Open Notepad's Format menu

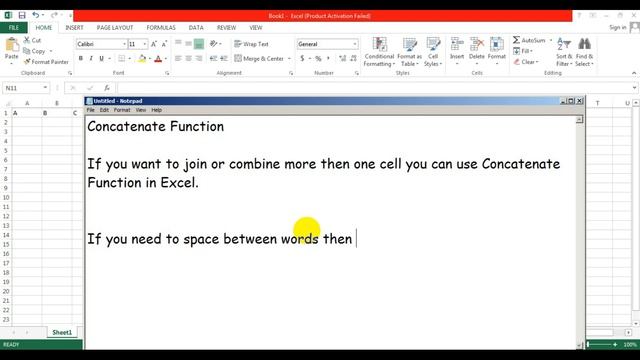[x=122, y=110]
